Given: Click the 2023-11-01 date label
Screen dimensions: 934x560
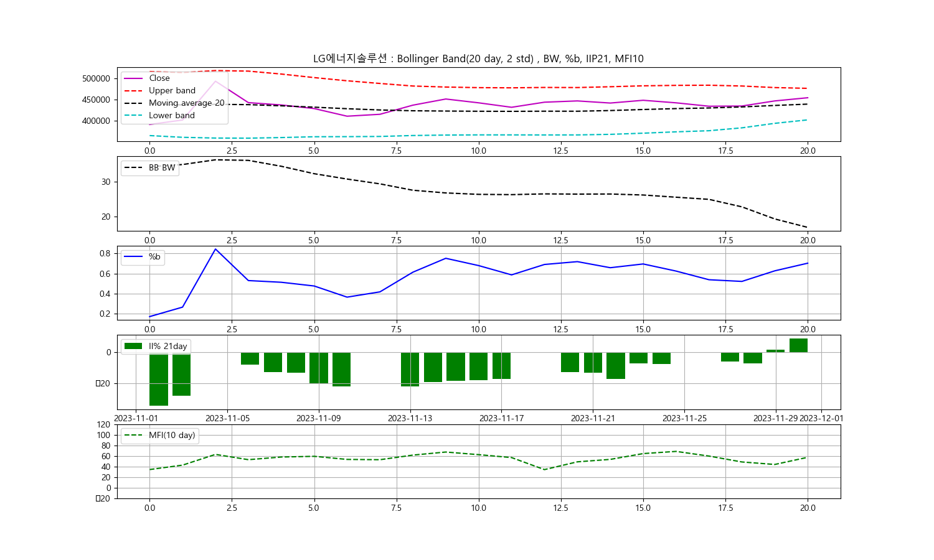Looking at the screenshot, I should coord(136,418).
